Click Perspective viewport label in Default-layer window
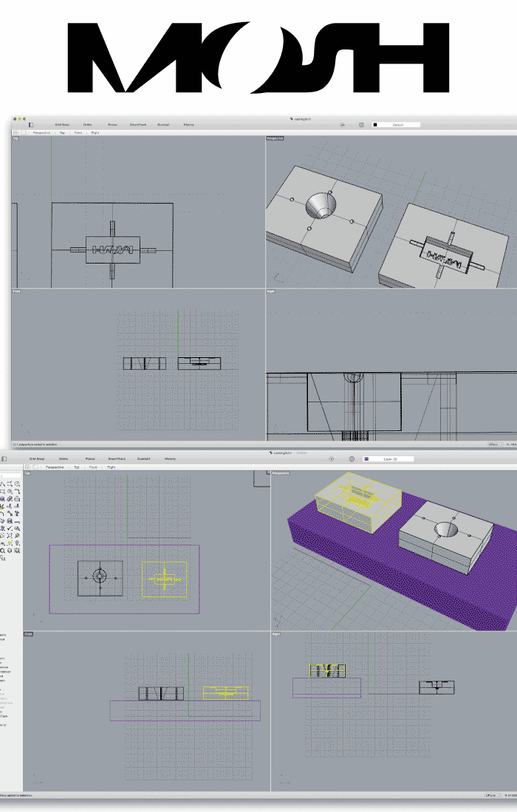The width and height of the screenshot is (517, 812). click(275, 138)
